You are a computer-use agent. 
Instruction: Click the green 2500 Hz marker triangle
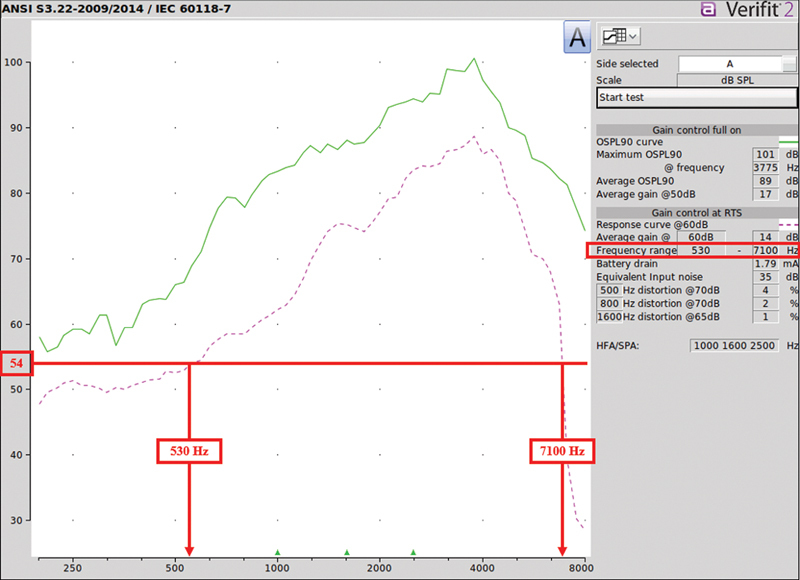(413, 552)
